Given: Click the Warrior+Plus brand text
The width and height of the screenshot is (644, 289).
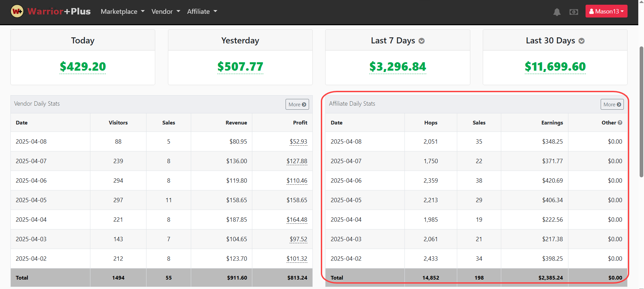Looking at the screenshot, I should [59, 11].
